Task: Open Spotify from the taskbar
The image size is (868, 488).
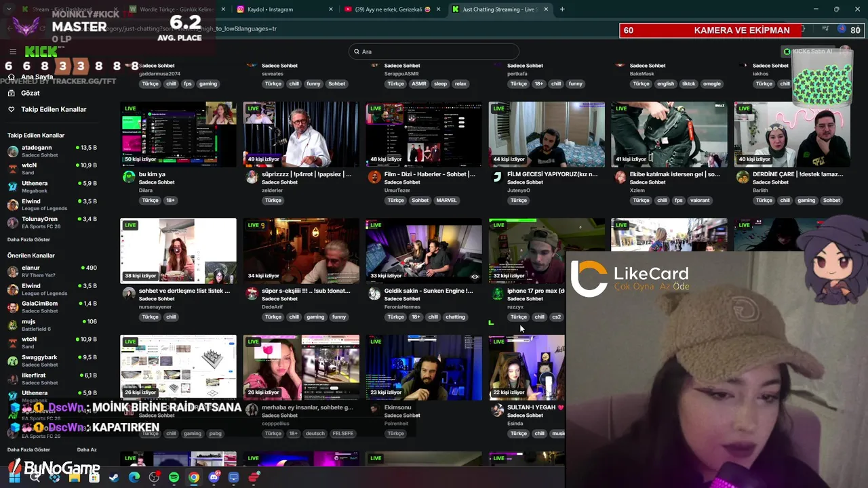Action: click(x=174, y=477)
